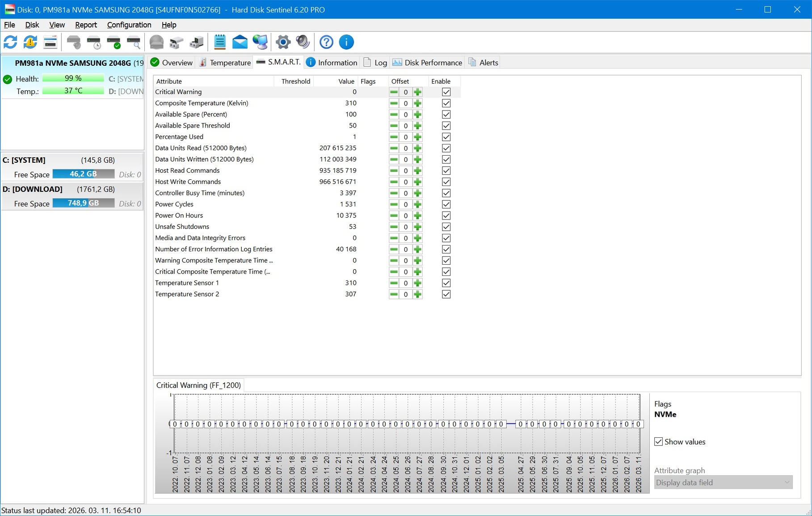The width and height of the screenshot is (812, 516).
Task: Click minus offset for Percentage Used
Action: [x=394, y=137]
